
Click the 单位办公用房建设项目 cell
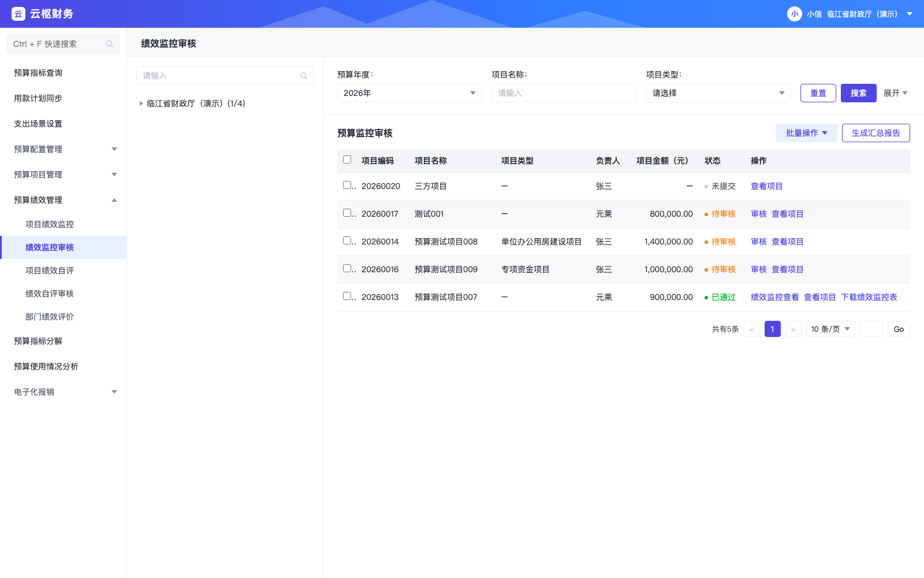[542, 242]
